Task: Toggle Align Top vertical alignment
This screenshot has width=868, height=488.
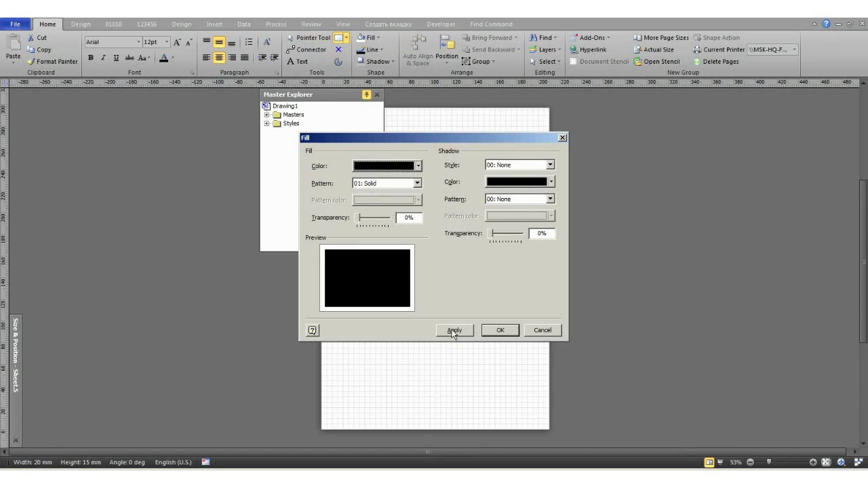Action: (x=207, y=42)
